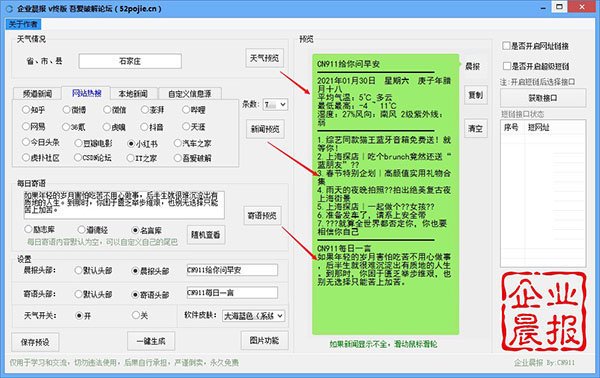Maximize the window

(x=559, y=7)
